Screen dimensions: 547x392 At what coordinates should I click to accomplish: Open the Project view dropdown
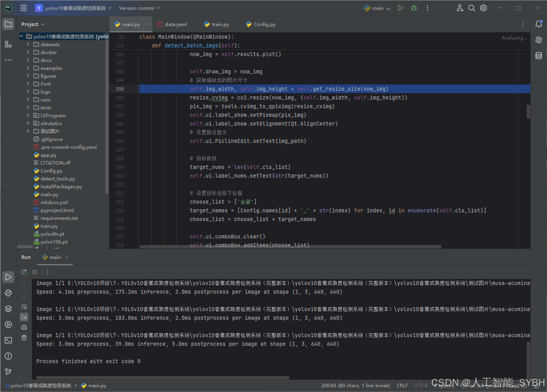[33, 24]
